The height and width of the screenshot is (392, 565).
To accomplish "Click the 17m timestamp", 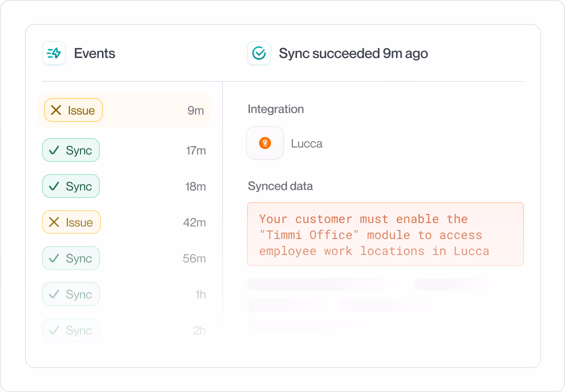I will (x=195, y=150).
